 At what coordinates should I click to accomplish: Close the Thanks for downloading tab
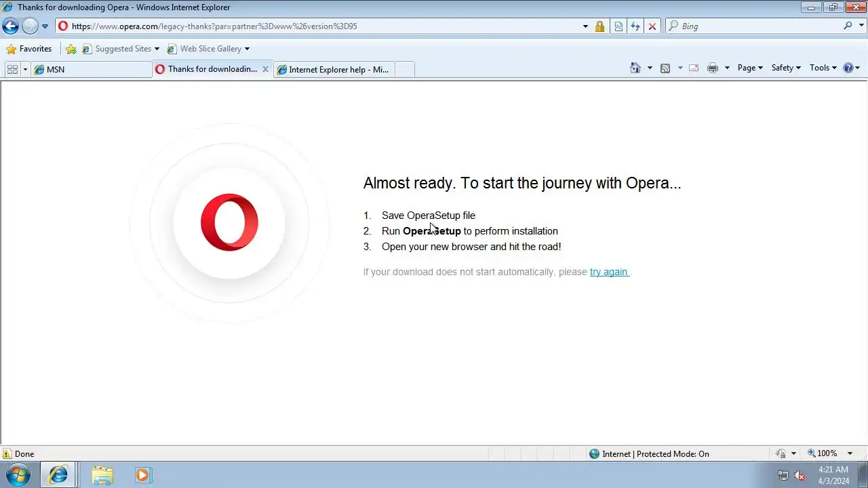pos(265,69)
